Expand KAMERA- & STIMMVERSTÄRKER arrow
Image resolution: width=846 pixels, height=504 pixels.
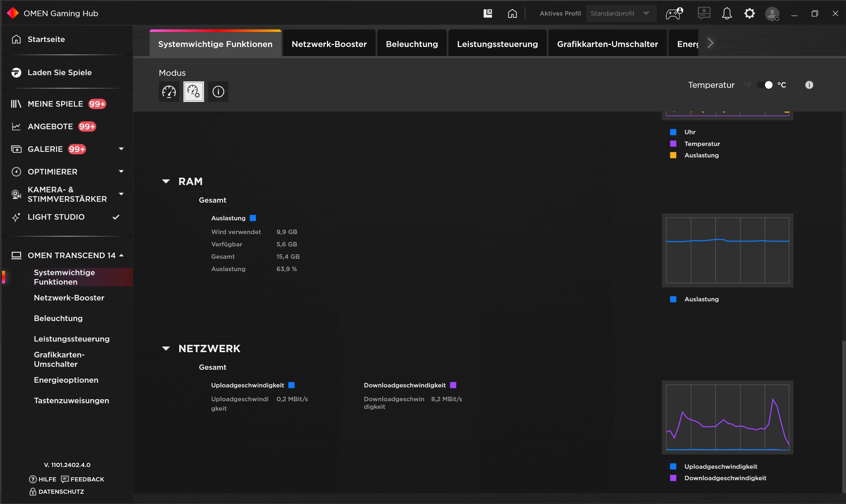121,194
